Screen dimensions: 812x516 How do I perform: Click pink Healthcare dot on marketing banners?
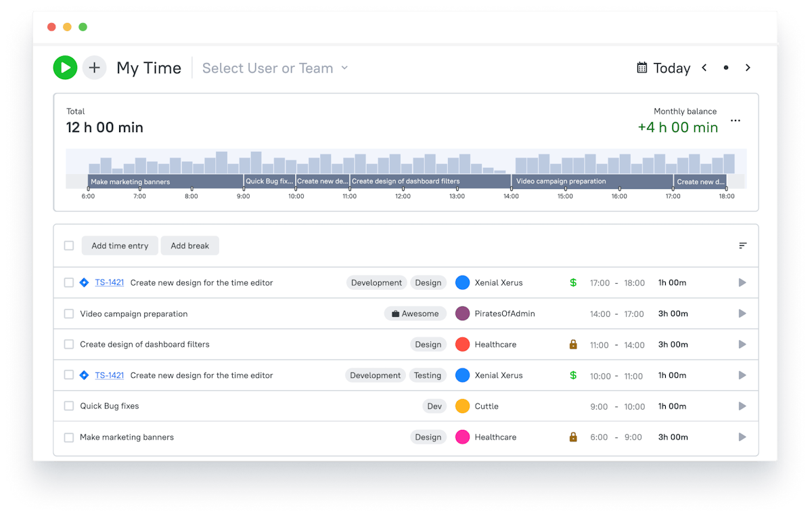click(463, 437)
